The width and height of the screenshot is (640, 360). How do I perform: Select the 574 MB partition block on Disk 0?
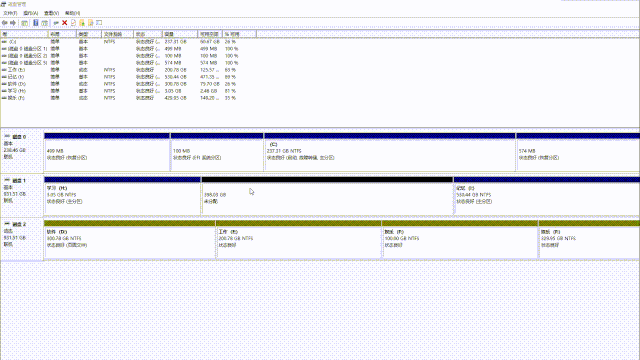(x=578, y=152)
